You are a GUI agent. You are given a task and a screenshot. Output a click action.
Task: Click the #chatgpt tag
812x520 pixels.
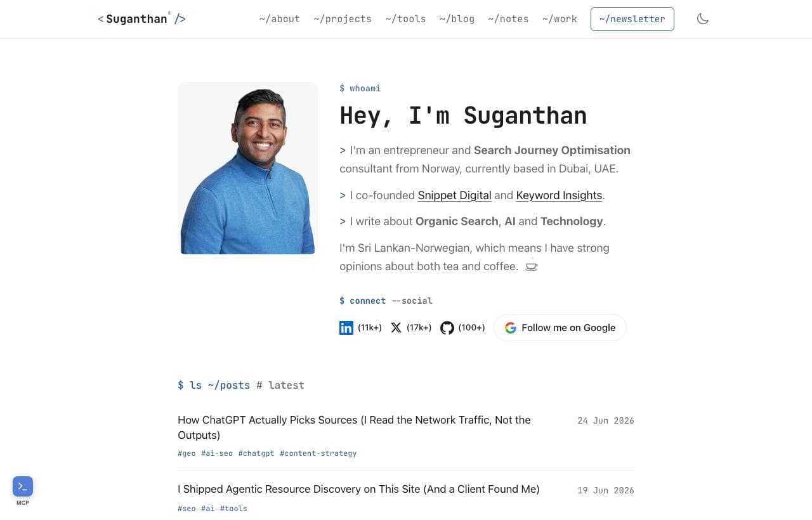click(x=256, y=453)
